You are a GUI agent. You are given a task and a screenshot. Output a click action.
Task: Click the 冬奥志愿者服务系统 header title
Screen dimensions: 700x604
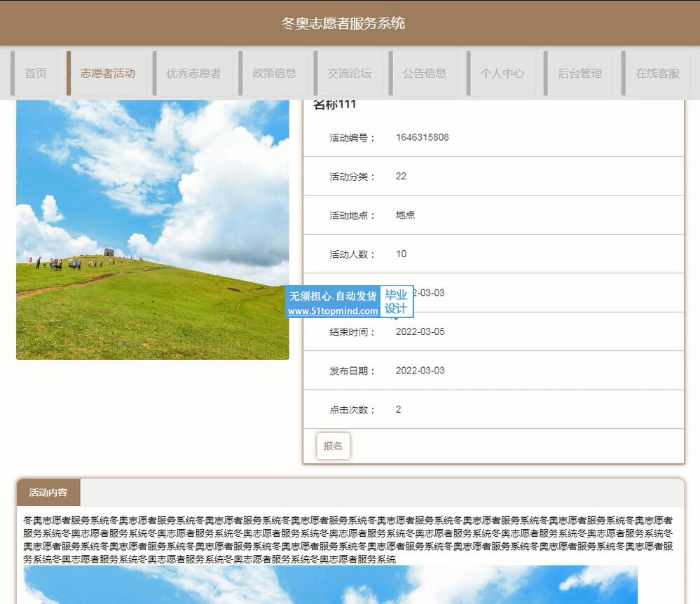tap(343, 23)
